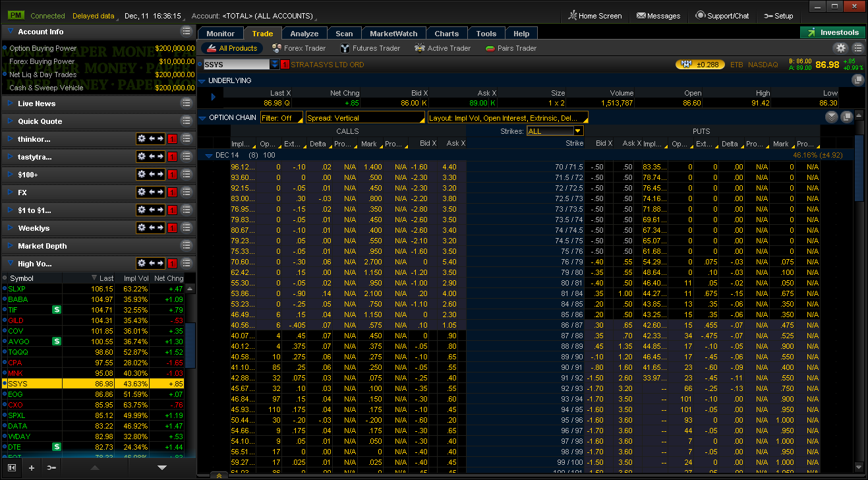This screenshot has height=480, width=868.
Task: Open Trade tab list menu icon
Action: (x=857, y=48)
